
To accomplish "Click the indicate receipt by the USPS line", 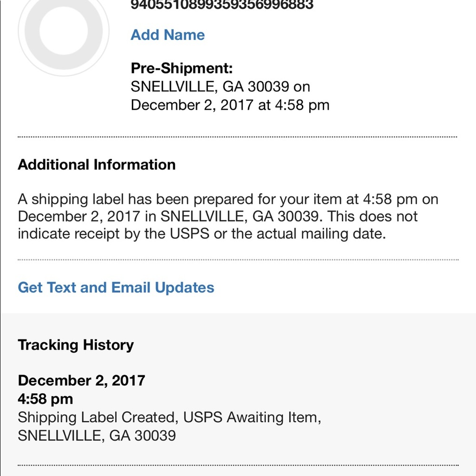I will click(201, 234).
